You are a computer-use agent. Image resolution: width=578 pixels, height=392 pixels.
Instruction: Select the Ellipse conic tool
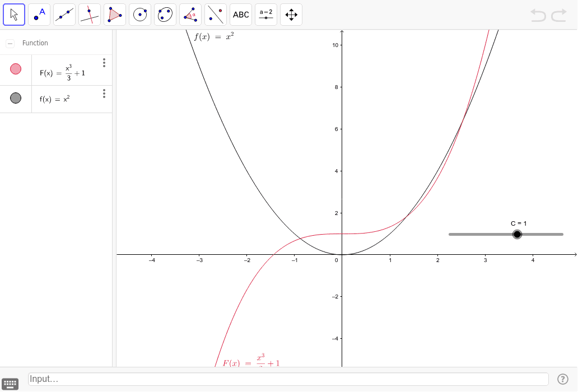165,15
